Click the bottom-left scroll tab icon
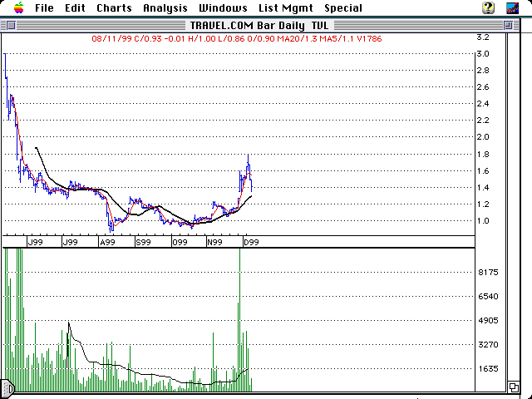Viewport: 532px width, 399px height. [7, 387]
